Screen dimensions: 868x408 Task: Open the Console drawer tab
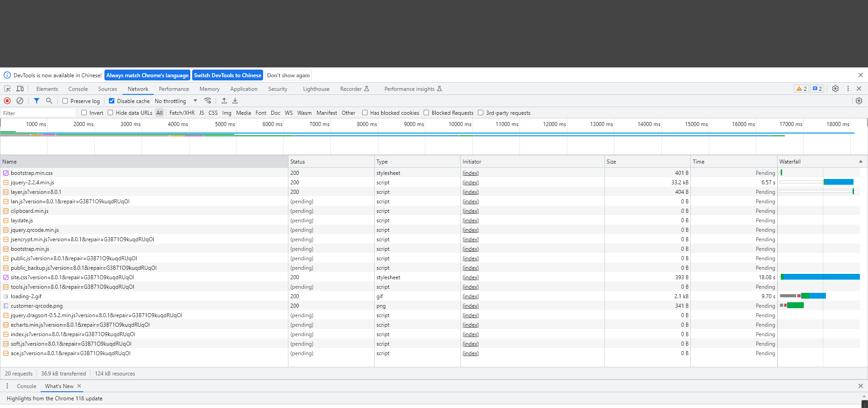point(27,386)
